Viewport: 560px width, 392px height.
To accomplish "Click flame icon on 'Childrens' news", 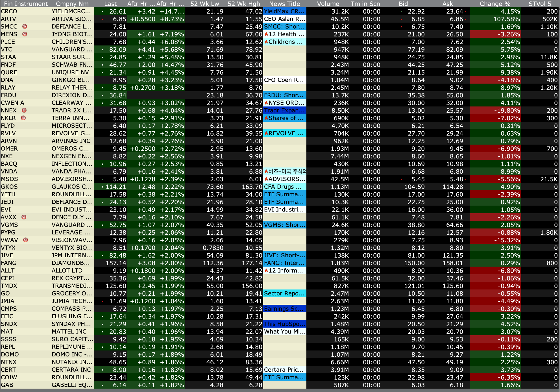I will click(266, 42).
